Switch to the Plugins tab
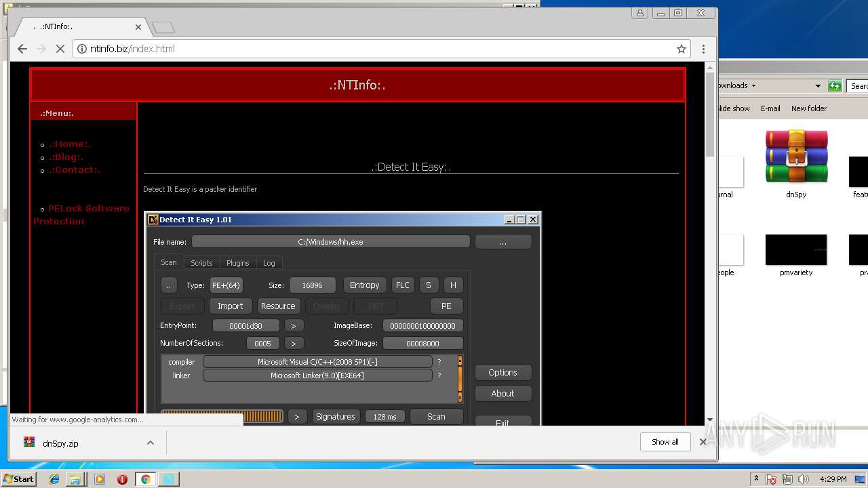 237,263
